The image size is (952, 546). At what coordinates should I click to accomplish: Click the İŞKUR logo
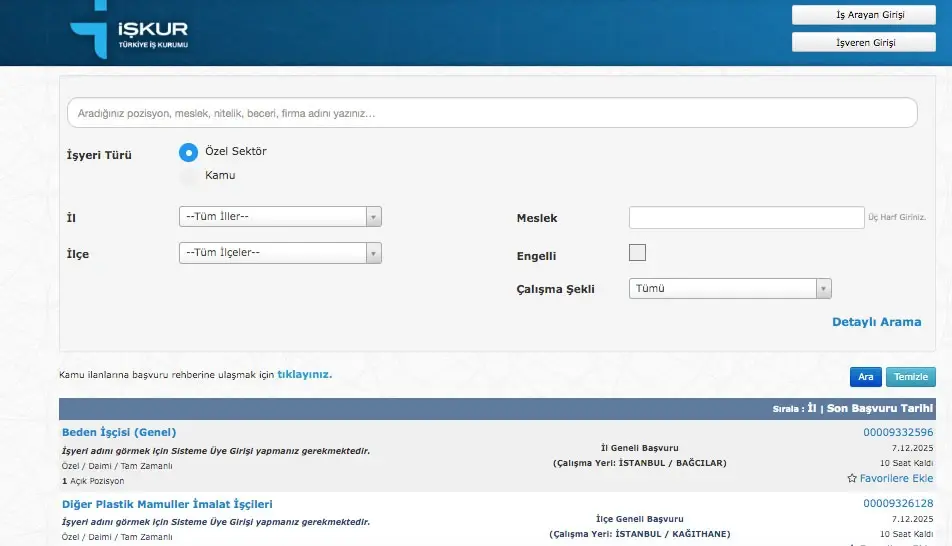tap(129, 32)
